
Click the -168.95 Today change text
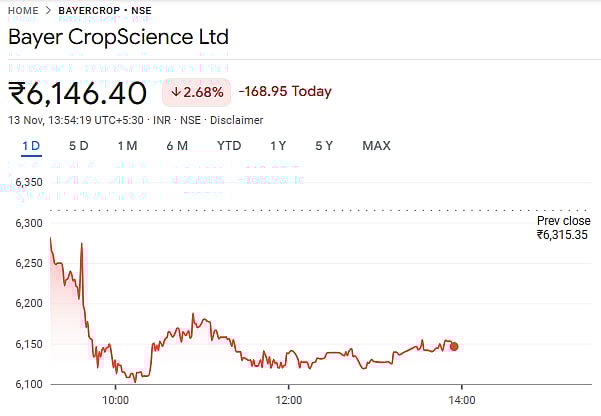(285, 92)
